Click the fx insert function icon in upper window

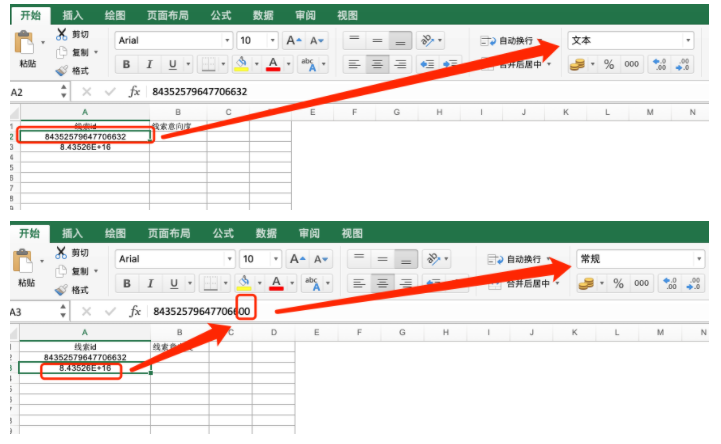point(135,92)
